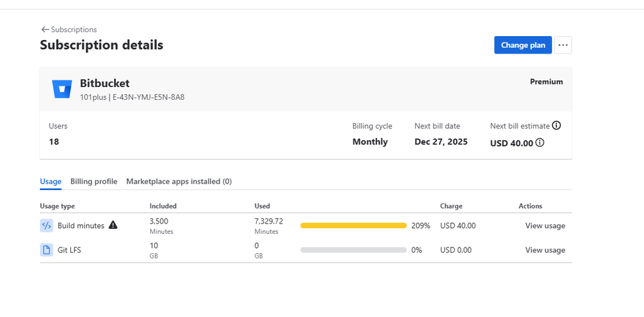Click the 3,500 included minutes value

159,221
